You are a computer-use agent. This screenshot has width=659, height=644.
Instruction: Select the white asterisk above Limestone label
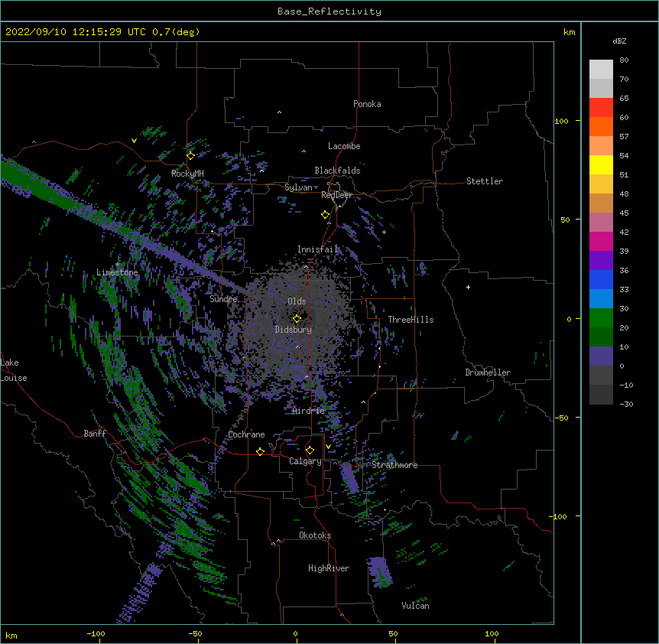tap(118, 265)
